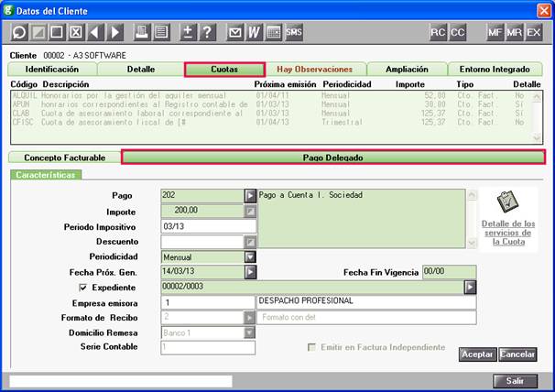The width and height of the screenshot is (555, 392).
Task: Open the Expediente lookup arrow
Action: (470, 288)
